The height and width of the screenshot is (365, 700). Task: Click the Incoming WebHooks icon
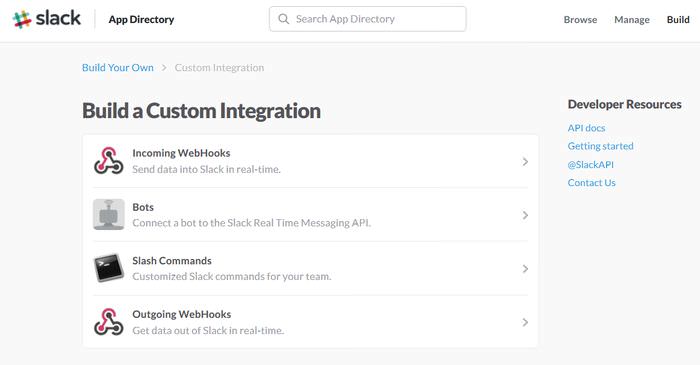coord(108,161)
